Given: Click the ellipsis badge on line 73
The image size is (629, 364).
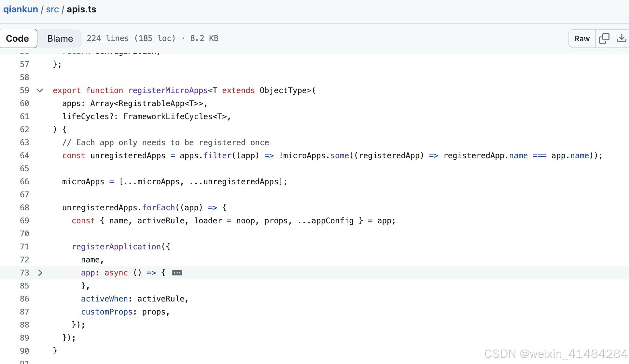Looking at the screenshot, I should [177, 273].
